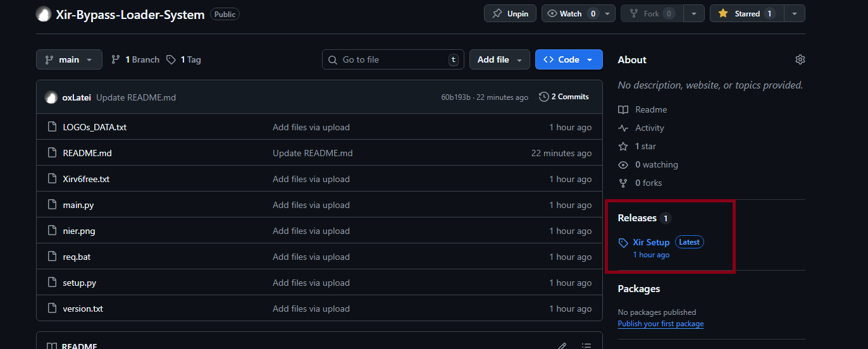Open the Packages section heading
This screenshot has width=868, height=349.
639,288
